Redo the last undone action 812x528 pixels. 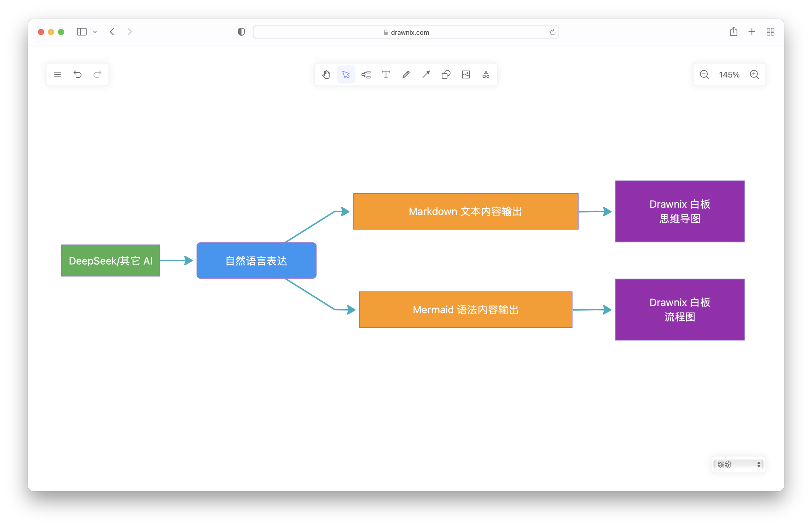[x=97, y=74]
